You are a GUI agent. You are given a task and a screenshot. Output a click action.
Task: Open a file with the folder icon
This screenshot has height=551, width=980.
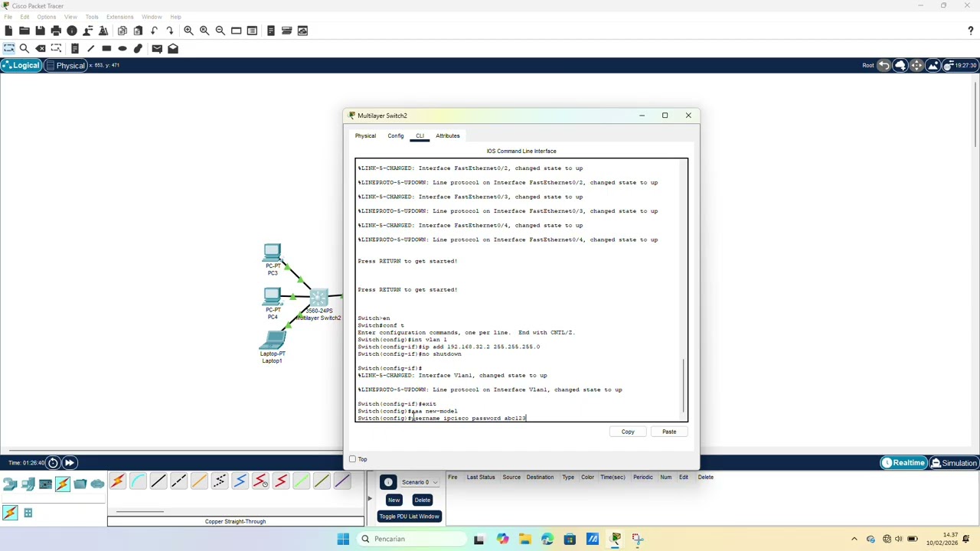(x=24, y=31)
